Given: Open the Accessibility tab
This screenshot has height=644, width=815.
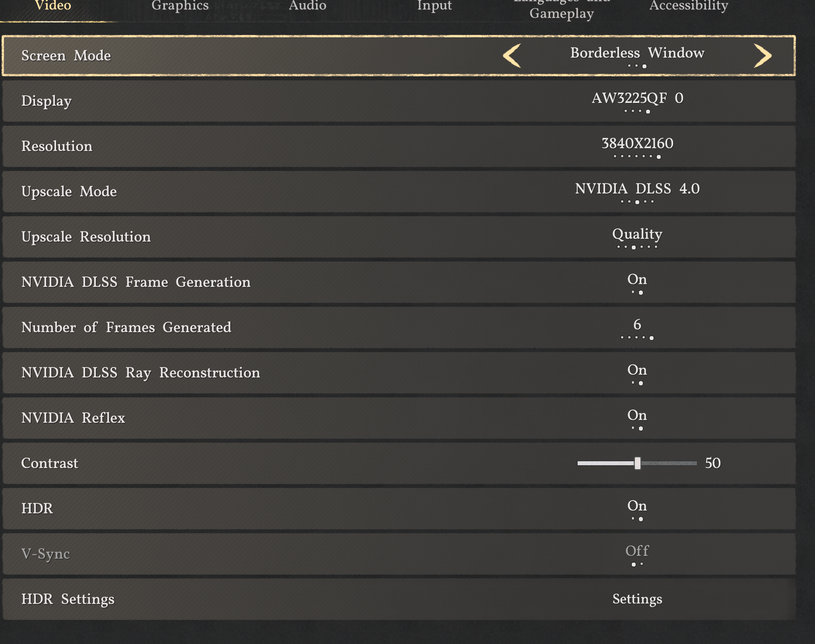Looking at the screenshot, I should click(689, 6).
